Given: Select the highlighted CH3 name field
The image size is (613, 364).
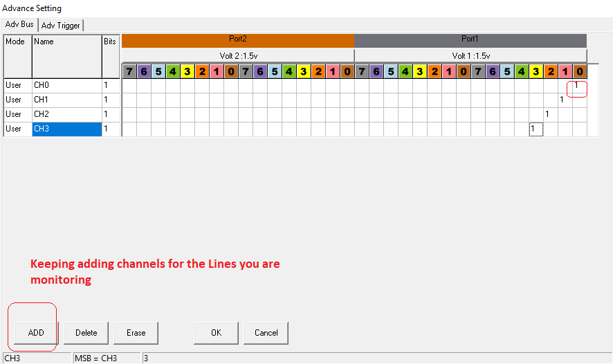Looking at the screenshot, I should tap(66, 129).
